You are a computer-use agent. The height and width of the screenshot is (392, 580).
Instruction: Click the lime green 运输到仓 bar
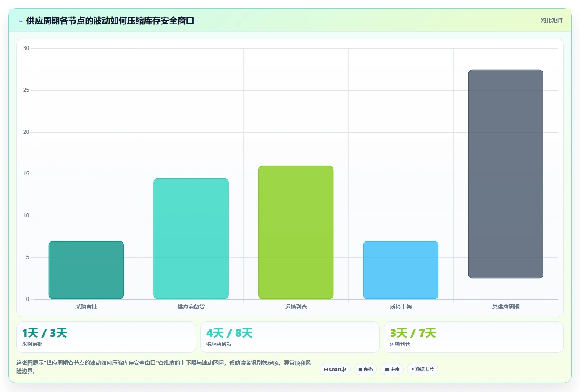pyautogui.click(x=296, y=233)
